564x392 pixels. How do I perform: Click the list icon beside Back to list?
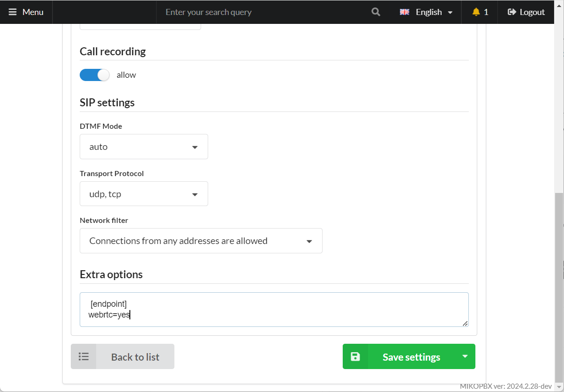pyautogui.click(x=83, y=357)
